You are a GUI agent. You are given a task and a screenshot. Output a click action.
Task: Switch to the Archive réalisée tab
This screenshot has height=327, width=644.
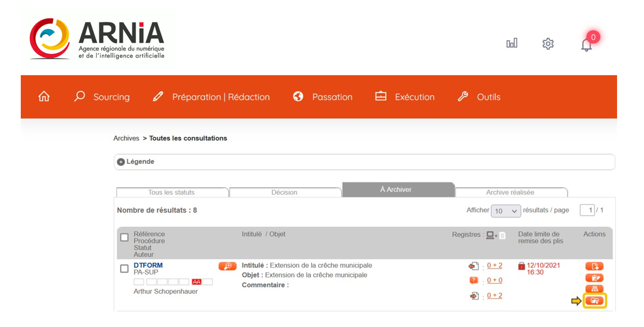(510, 192)
